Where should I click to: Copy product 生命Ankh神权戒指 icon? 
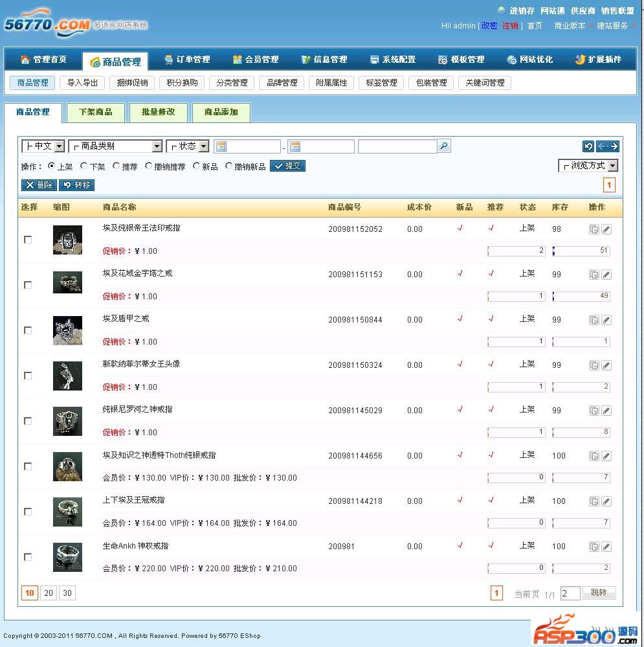(x=594, y=547)
